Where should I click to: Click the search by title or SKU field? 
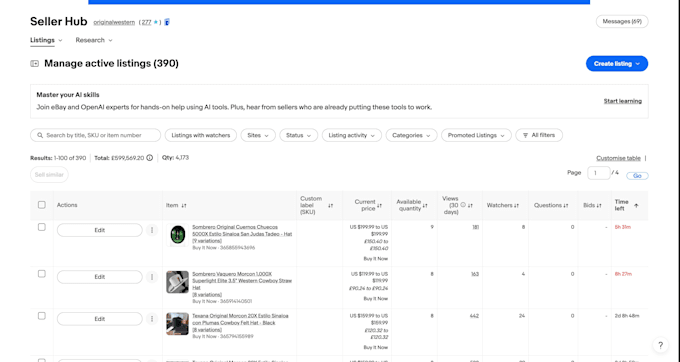(95, 135)
